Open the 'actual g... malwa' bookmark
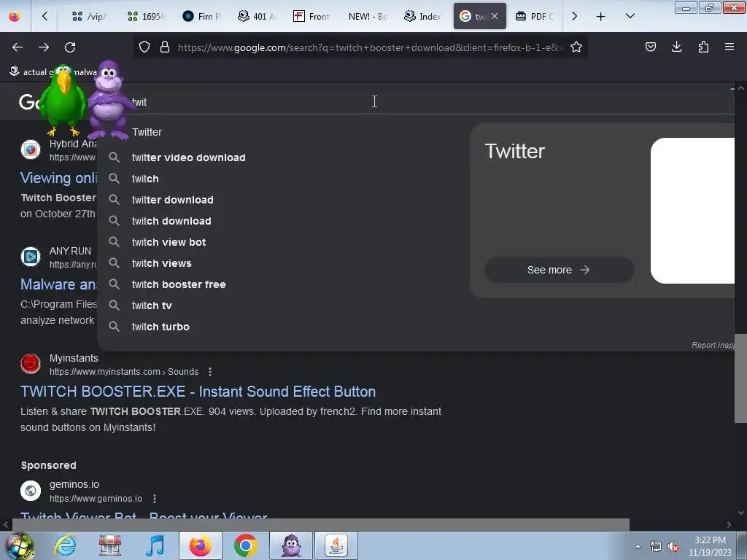Screen dimensions: 747x560 coord(53,72)
